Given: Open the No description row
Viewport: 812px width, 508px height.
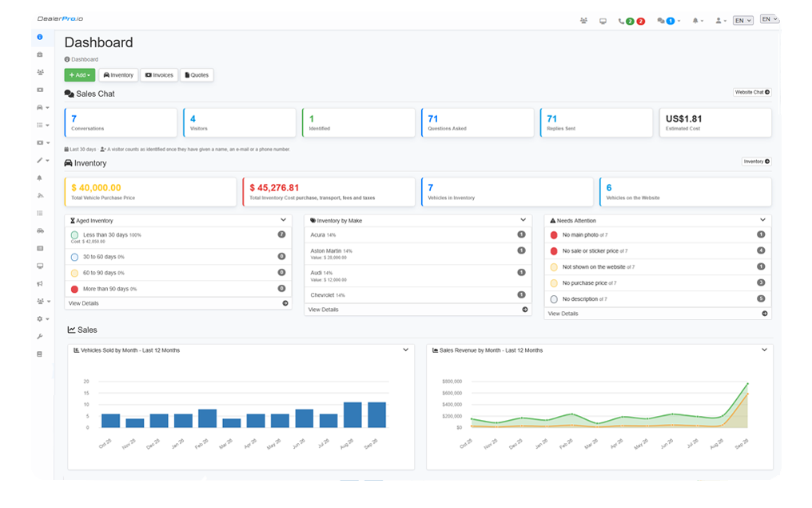Looking at the screenshot, I should pyautogui.click(x=658, y=300).
